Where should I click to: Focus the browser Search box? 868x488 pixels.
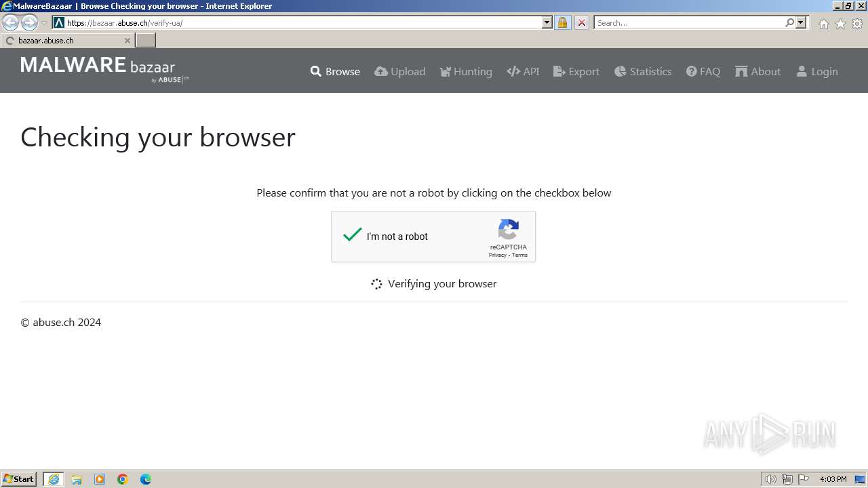(689, 22)
